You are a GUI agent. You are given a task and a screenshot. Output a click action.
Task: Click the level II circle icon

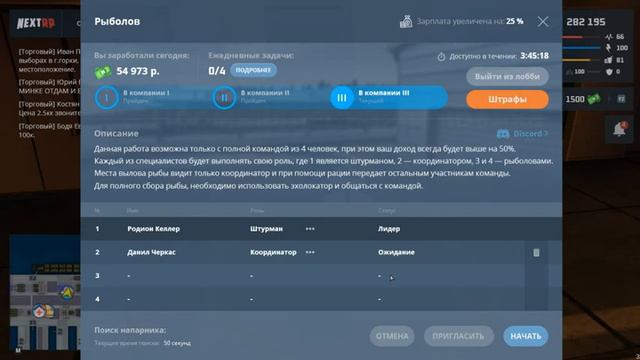click(x=224, y=98)
